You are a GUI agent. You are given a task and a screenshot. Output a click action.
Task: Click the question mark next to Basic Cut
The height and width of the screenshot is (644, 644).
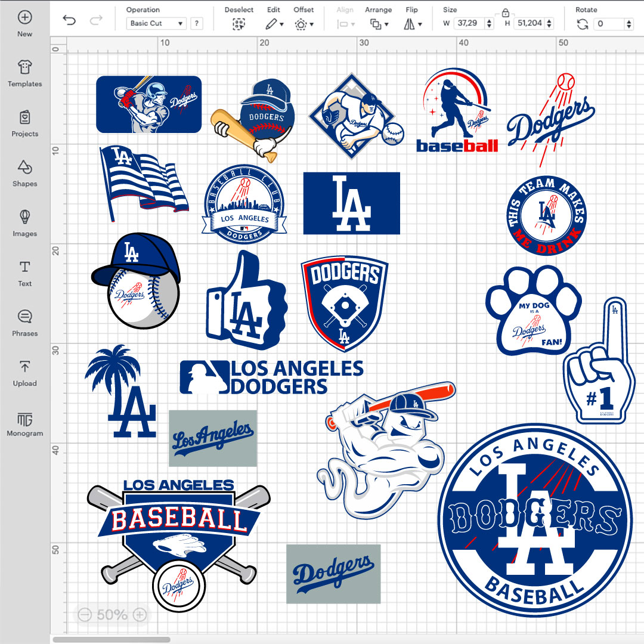pos(196,23)
